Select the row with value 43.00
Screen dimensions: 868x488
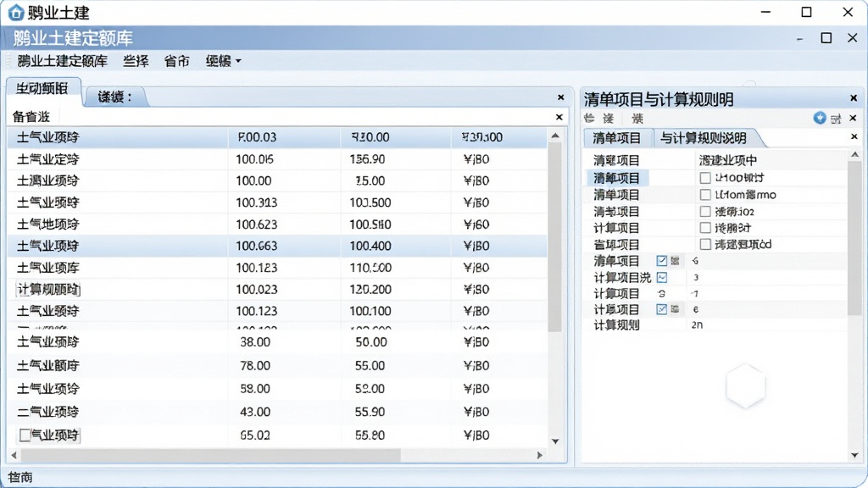277,413
